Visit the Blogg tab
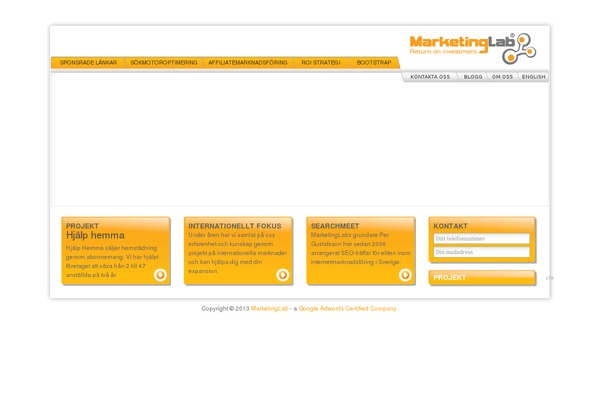This screenshot has height=400, width=600. 473,77
